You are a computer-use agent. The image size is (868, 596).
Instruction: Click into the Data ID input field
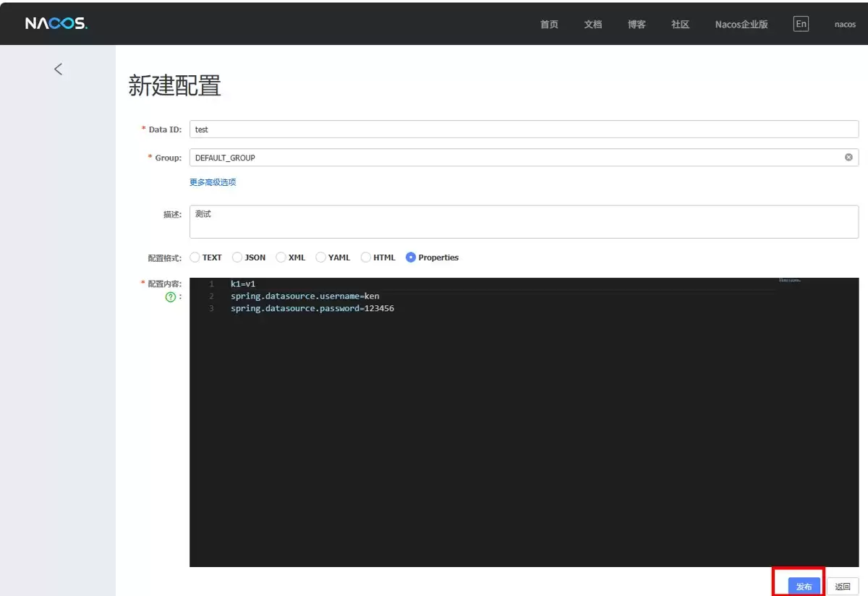pyautogui.click(x=524, y=129)
